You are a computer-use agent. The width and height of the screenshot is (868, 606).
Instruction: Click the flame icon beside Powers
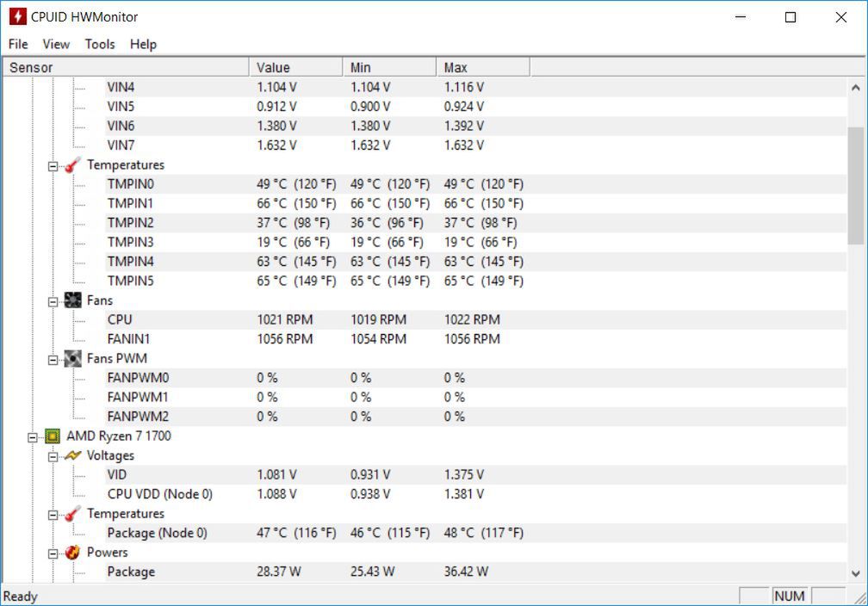(72, 553)
